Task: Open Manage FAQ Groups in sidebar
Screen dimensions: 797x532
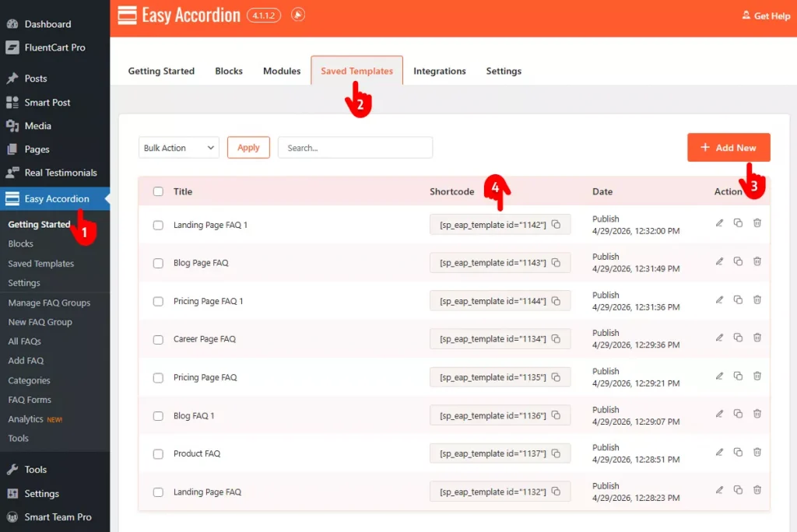Action: pos(49,303)
